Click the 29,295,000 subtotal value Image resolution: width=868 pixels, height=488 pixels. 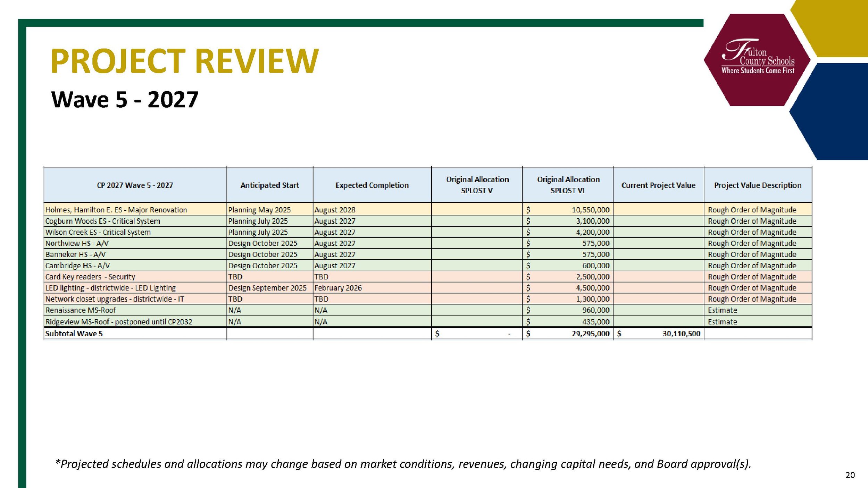pyautogui.click(x=591, y=334)
